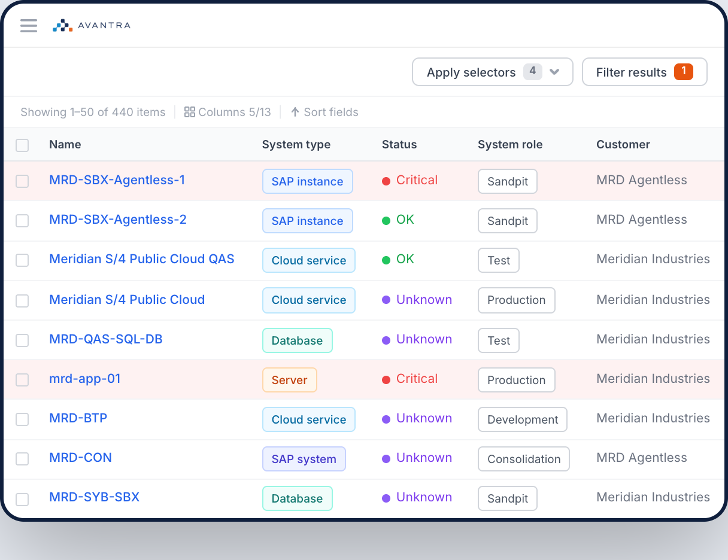Check the MRD-SBX-Agentless-2 row checkbox
This screenshot has height=560, width=728.
22,220
